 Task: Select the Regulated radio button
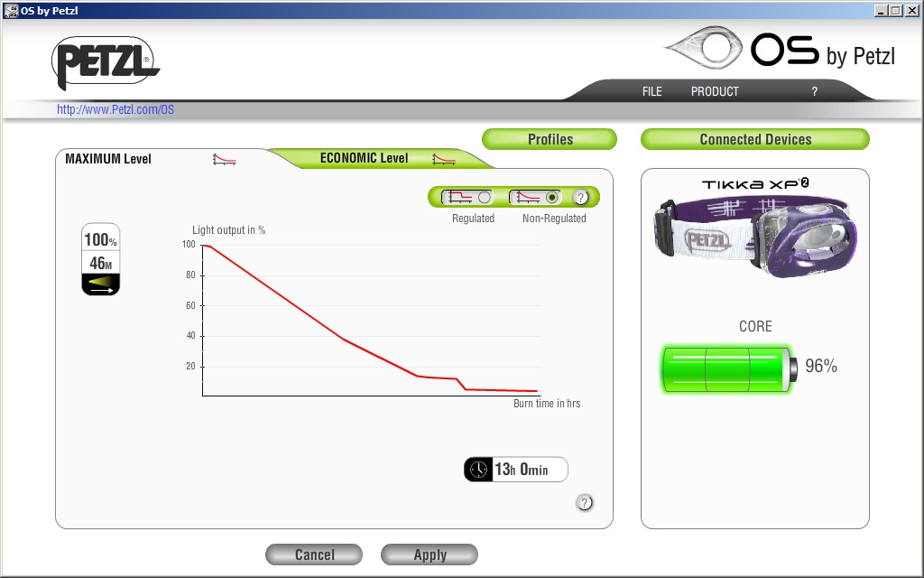point(485,198)
